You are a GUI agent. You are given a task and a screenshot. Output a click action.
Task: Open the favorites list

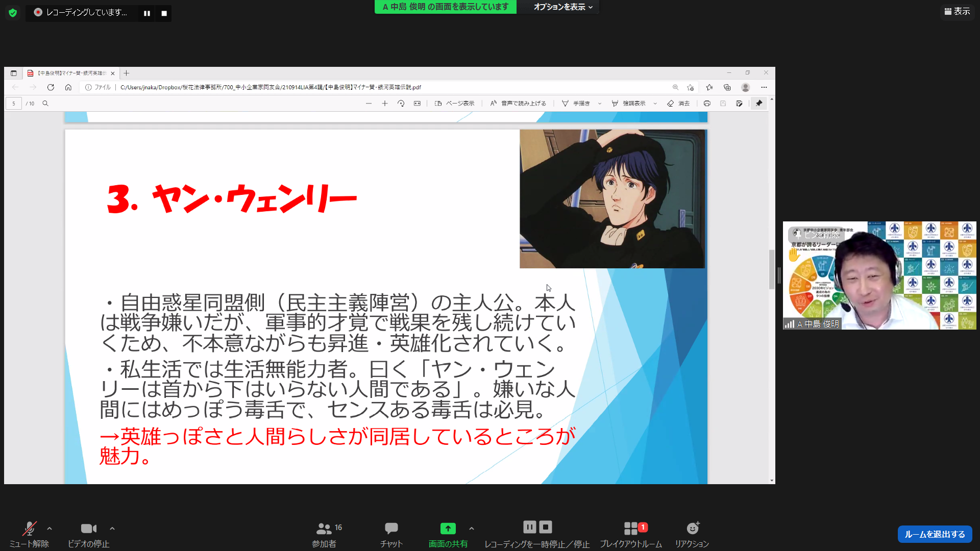coord(709,88)
